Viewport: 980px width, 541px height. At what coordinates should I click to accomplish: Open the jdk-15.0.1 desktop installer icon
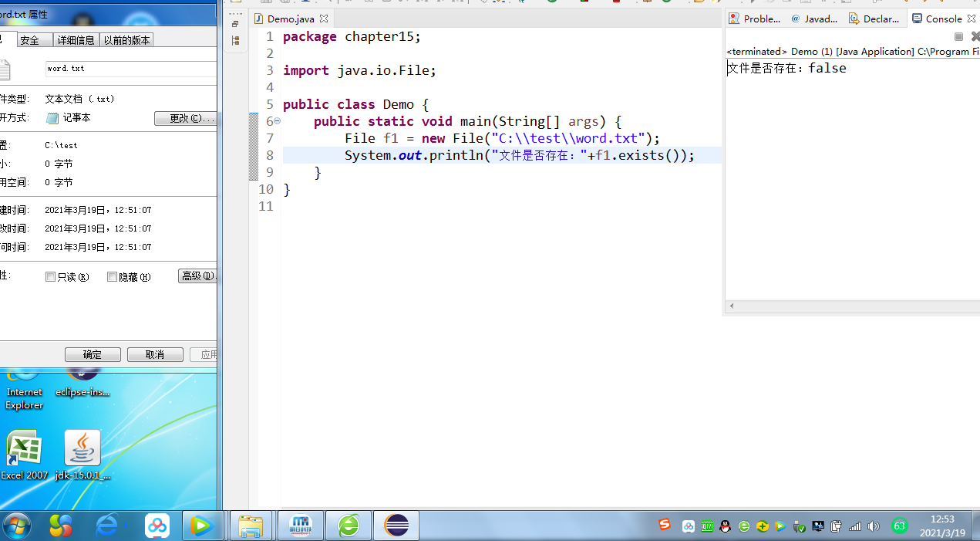[x=83, y=456]
